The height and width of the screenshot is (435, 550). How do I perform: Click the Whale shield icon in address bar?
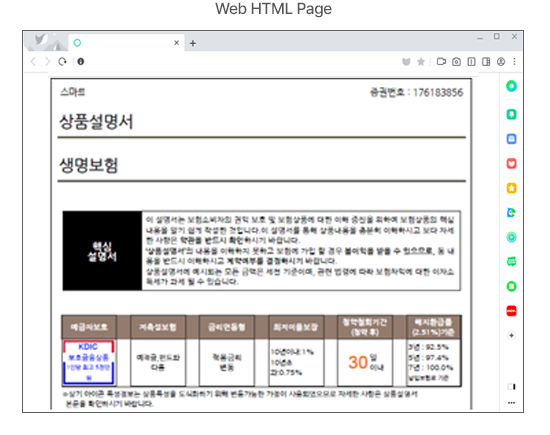pyautogui.click(x=406, y=62)
